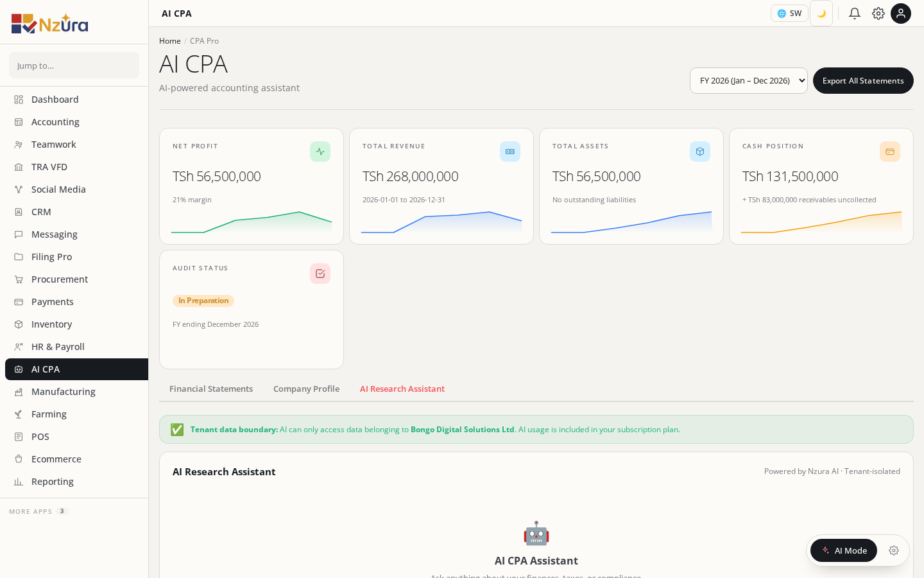Viewport: 924px width, 578px height.
Task: Click the Procurement cart icon
Action: point(19,279)
